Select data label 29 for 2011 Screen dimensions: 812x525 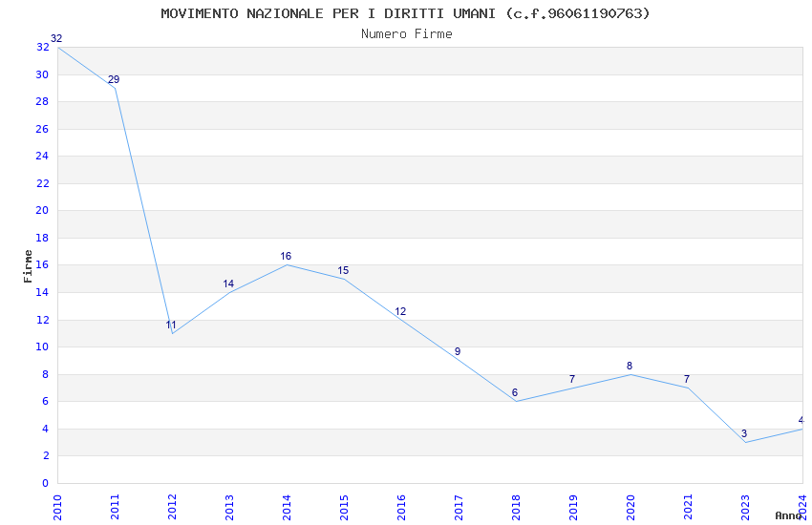[x=114, y=79]
